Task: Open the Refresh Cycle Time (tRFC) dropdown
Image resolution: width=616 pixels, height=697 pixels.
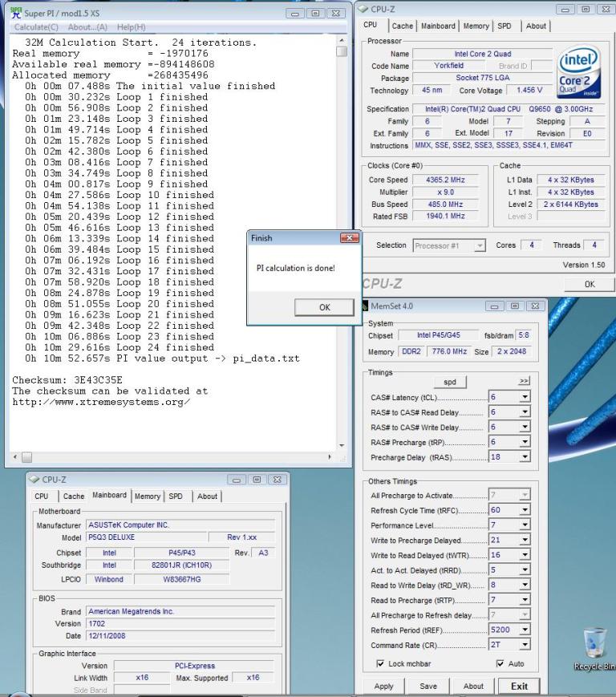Action: click(x=525, y=510)
